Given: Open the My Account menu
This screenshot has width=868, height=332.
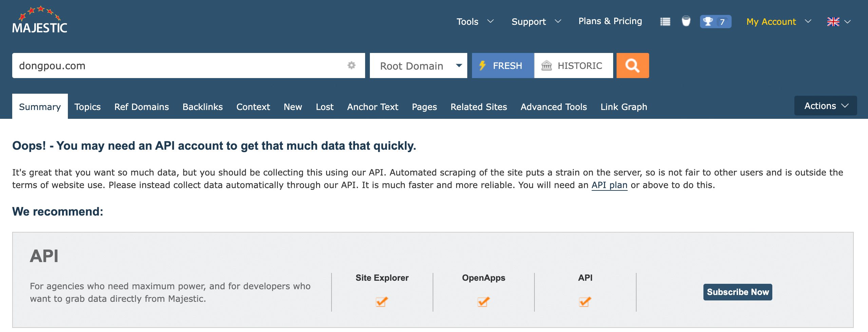Looking at the screenshot, I should (778, 22).
